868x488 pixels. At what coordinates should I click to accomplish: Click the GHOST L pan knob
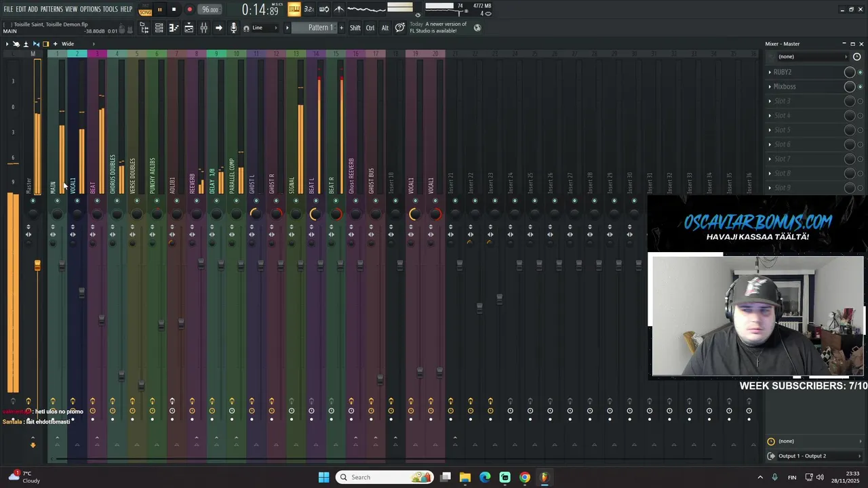click(x=256, y=214)
